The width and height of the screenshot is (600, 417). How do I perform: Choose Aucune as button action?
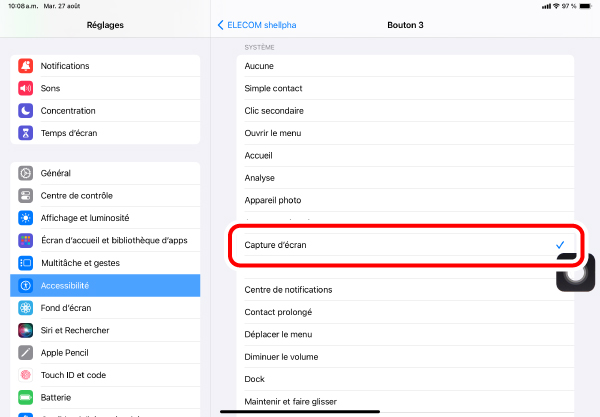pyautogui.click(x=406, y=66)
